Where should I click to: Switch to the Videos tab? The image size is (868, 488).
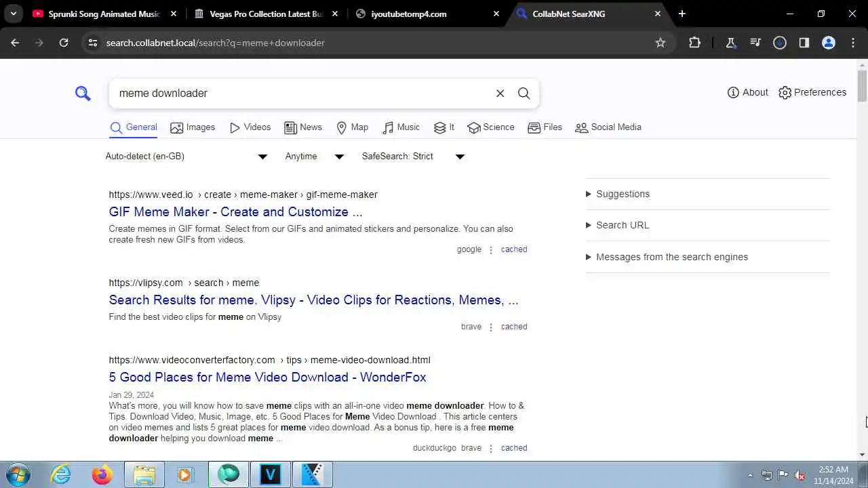point(250,127)
